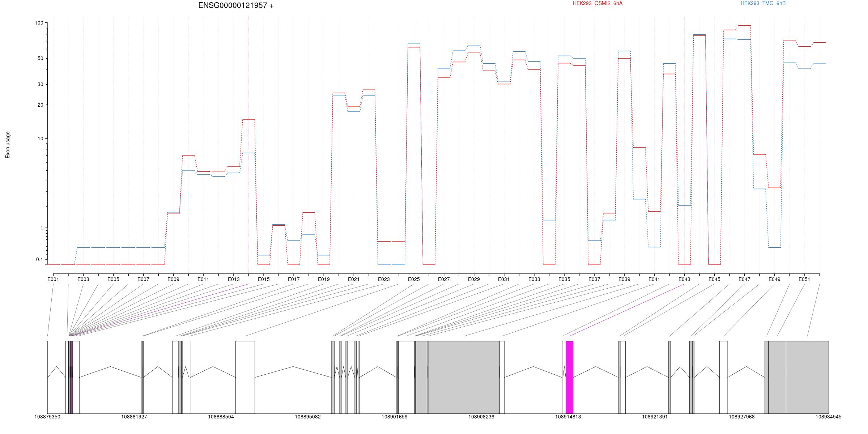This screenshot has height=434, width=868.
Task: Click genomic coordinate 108895082
Action: (x=308, y=417)
